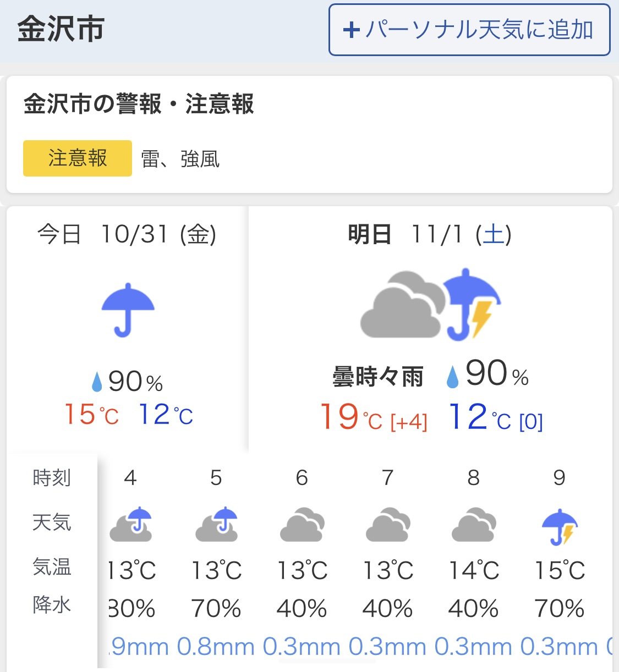The width and height of the screenshot is (619, 672).
Task: Tap tomorrow's cloud and thunder-rain icon
Action: [430, 305]
